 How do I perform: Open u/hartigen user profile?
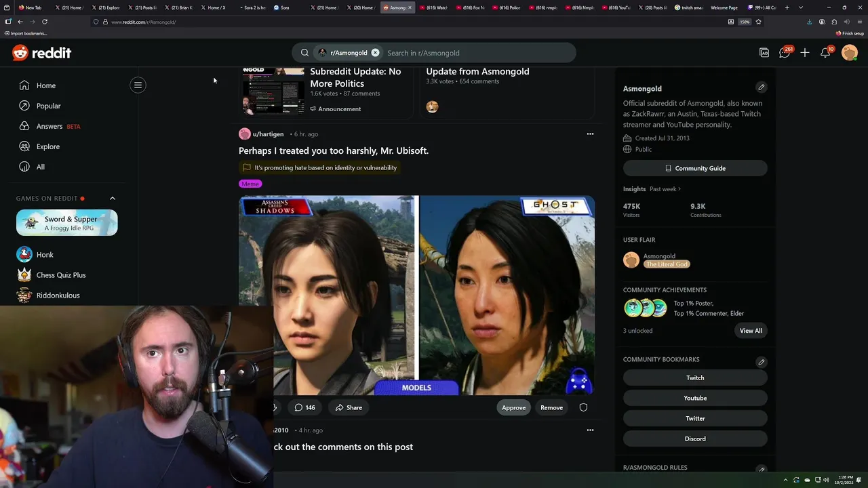click(268, 134)
